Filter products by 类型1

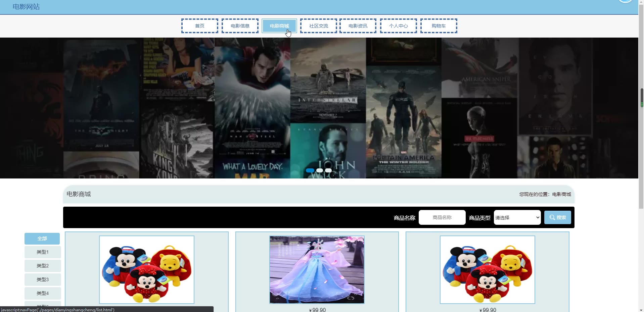(43, 252)
